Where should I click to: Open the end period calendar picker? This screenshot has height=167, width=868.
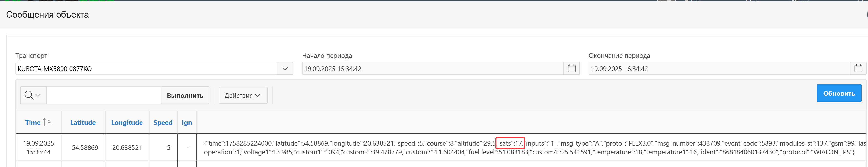point(858,69)
